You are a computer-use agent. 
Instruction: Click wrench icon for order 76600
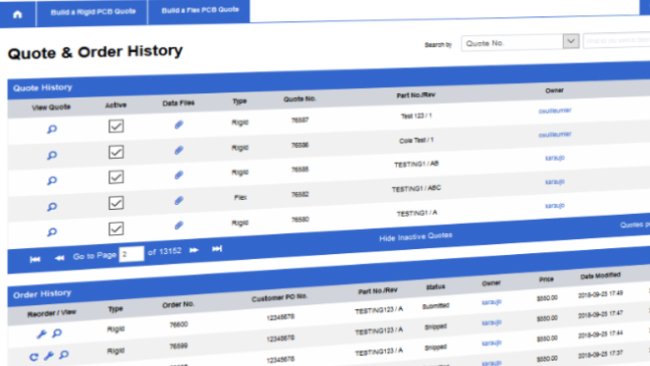point(41,334)
